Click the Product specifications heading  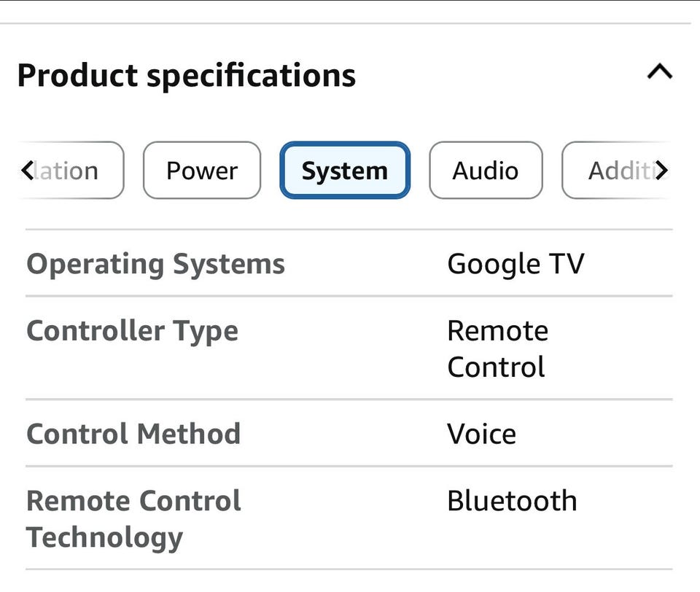pos(187,75)
